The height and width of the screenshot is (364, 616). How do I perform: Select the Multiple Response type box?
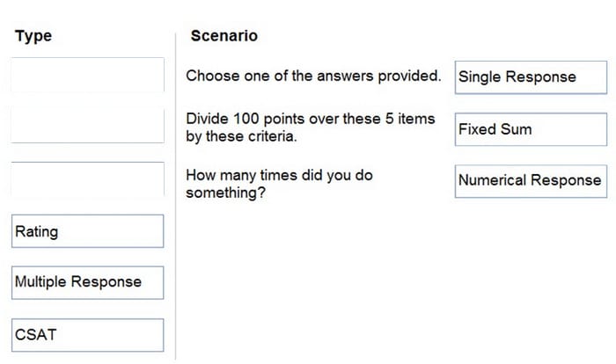coord(88,283)
